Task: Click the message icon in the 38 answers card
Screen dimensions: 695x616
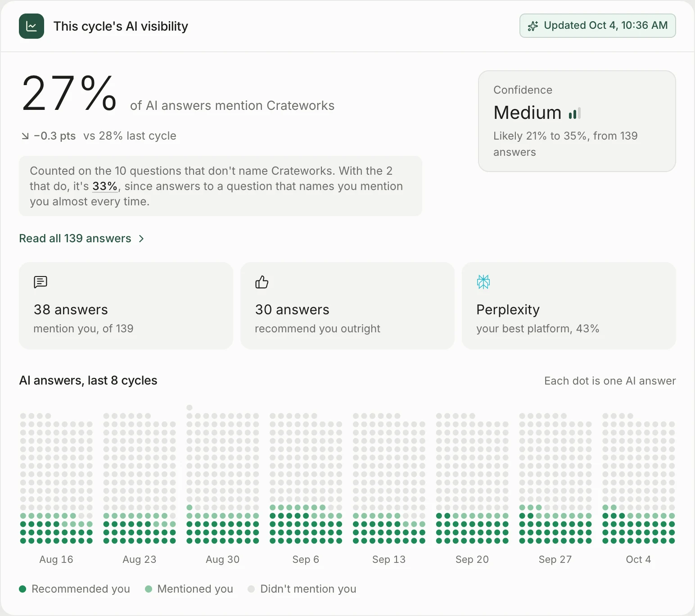Action: coord(41,282)
